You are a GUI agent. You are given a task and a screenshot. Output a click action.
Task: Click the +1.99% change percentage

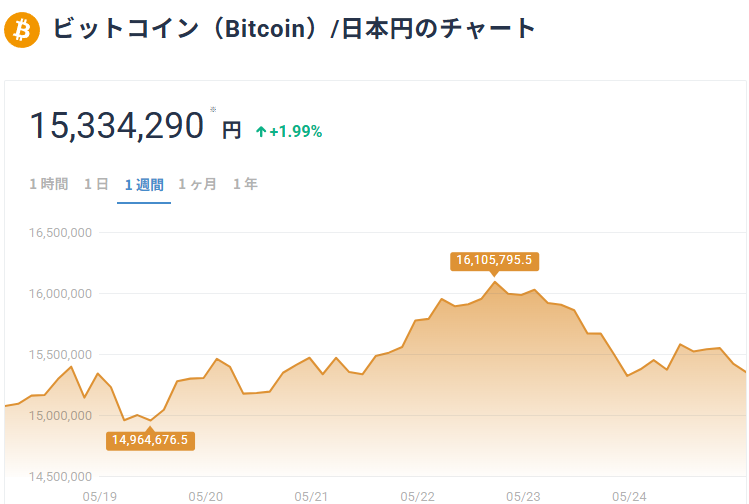point(296,131)
